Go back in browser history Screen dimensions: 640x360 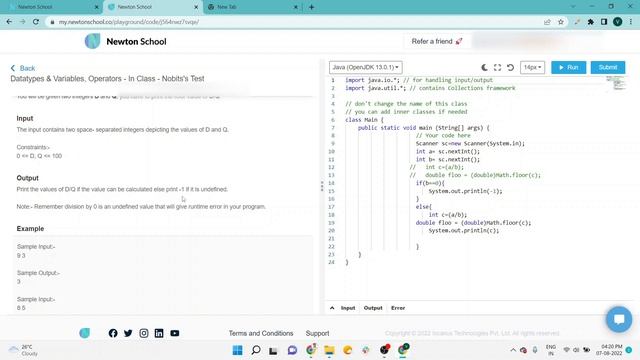point(9,22)
